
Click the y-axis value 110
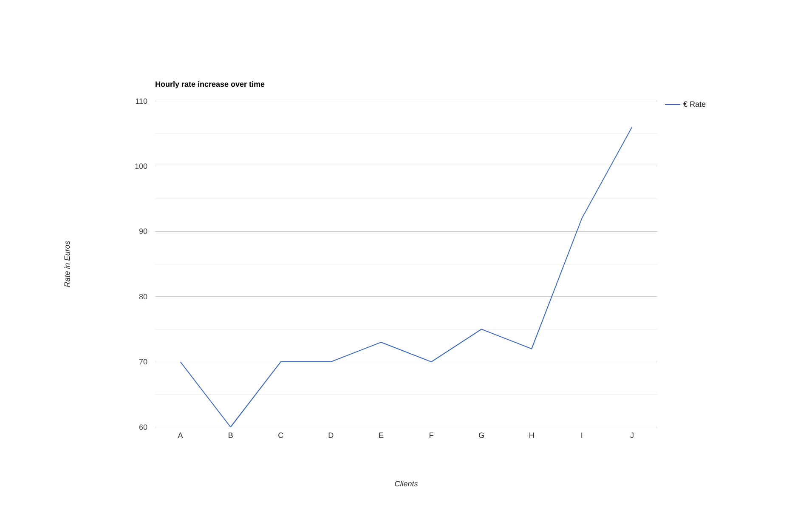(141, 101)
